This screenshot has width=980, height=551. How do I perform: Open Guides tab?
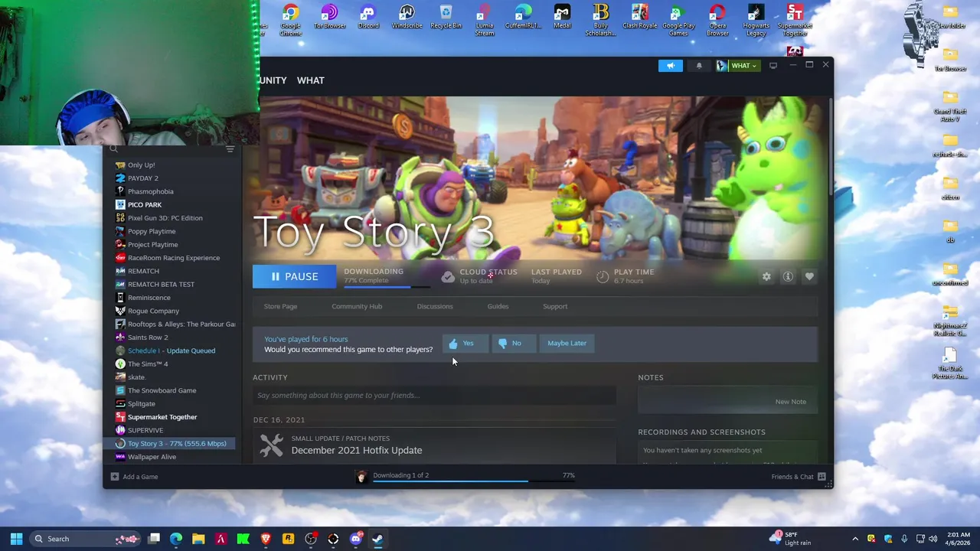[x=498, y=306]
